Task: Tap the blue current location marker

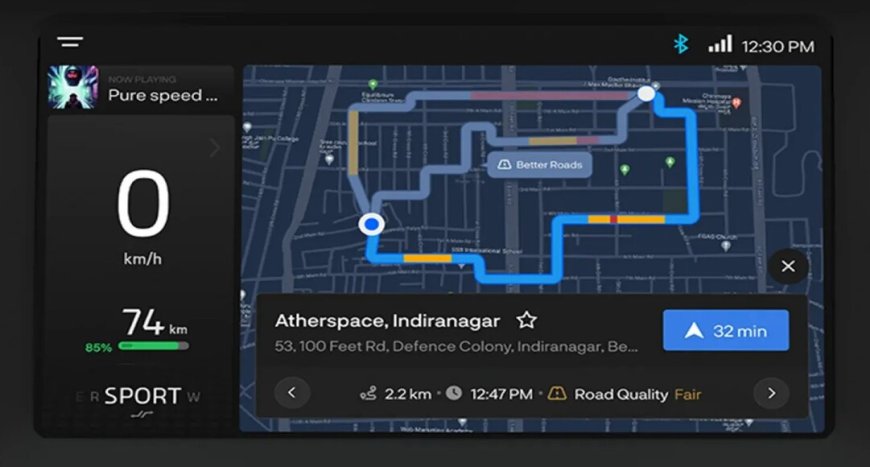Action: [372, 224]
